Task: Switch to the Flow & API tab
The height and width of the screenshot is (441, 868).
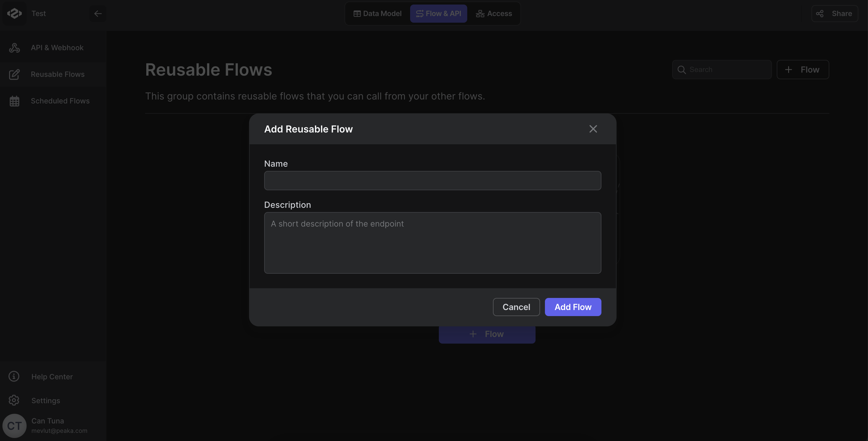Action: [x=438, y=14]
